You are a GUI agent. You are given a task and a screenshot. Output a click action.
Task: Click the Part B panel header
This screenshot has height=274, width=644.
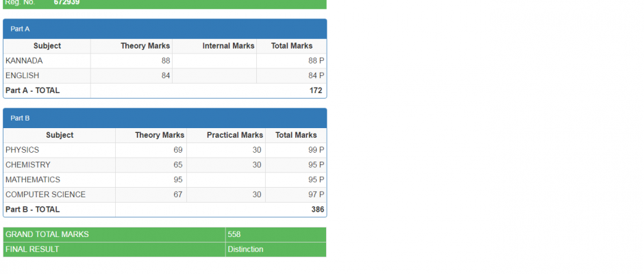[x=164, y=118]
